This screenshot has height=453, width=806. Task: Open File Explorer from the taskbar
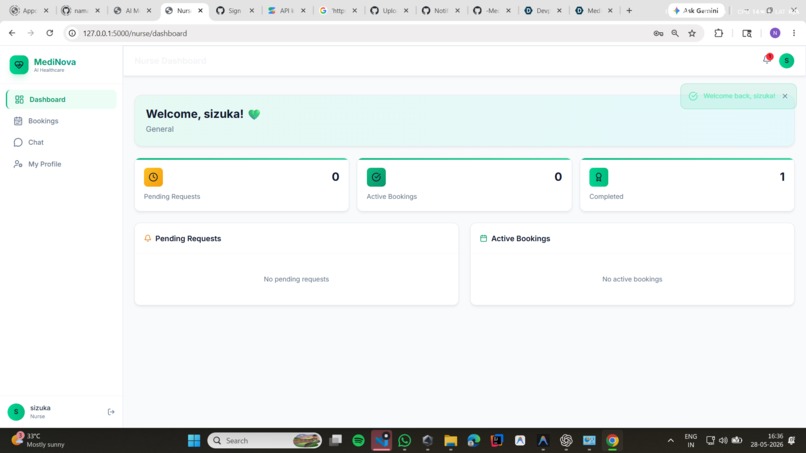pos(451,441)
